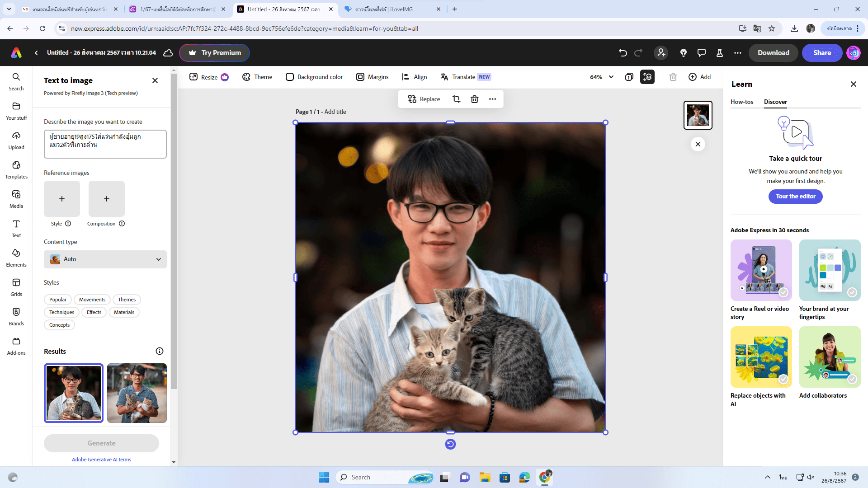Open the 64% zoom level dropdown
Screen dimensions: 868x488
pos(602,77)
